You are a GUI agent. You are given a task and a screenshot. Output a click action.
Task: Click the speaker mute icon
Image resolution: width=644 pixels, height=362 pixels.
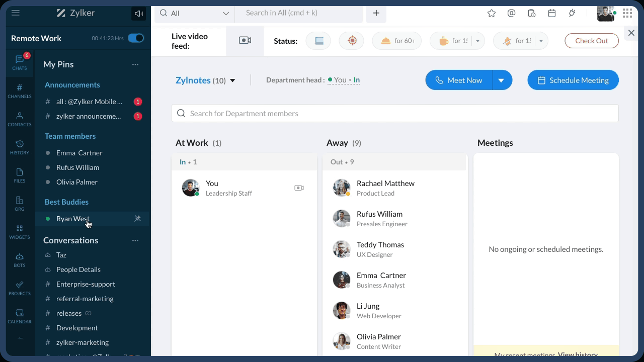point(138,14)
